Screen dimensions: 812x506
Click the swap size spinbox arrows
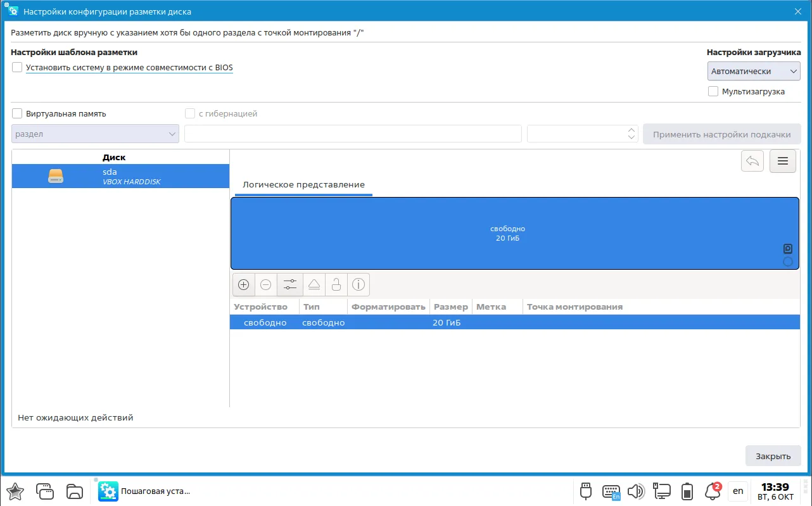[631, 134]
